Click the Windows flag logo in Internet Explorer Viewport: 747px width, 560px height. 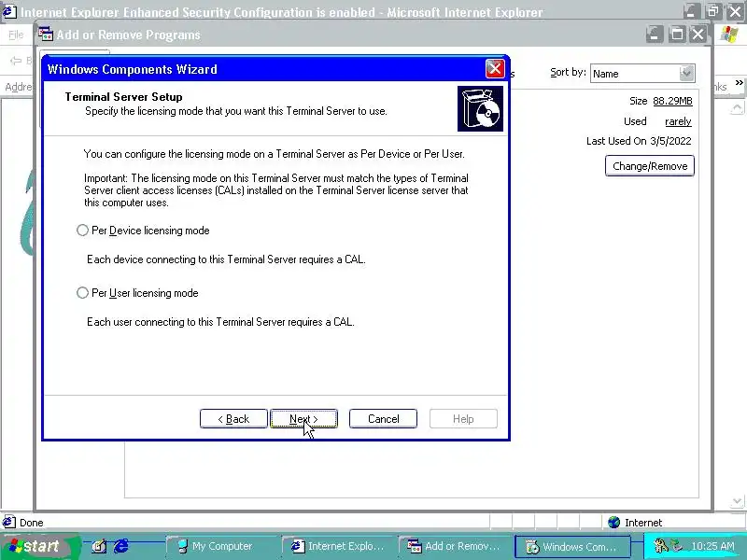[729, 35]
